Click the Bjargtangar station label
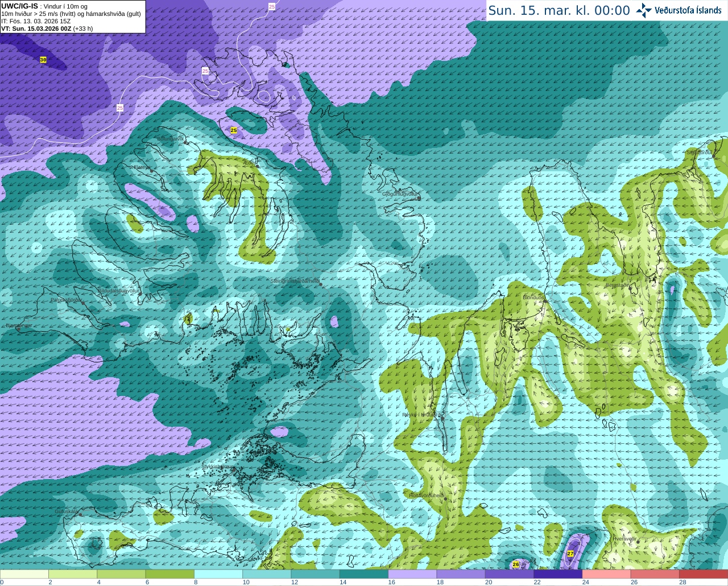 [19, 326]
